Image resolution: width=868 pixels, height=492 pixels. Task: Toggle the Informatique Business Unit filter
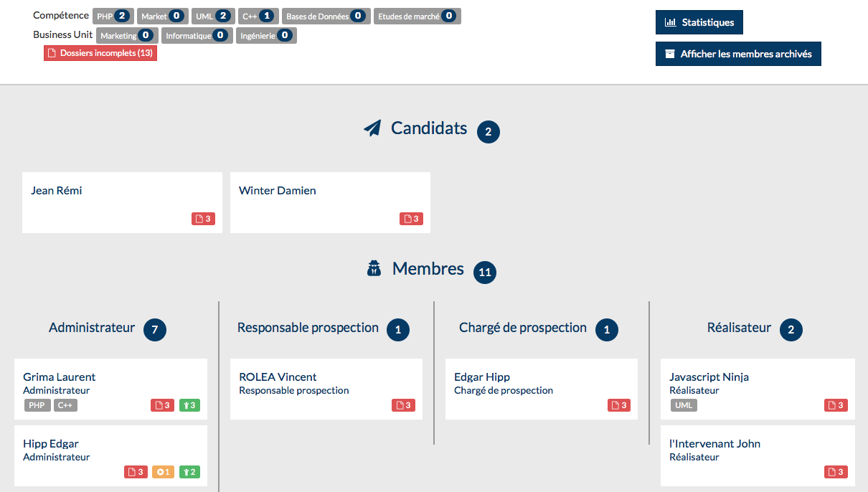(197, 35)
